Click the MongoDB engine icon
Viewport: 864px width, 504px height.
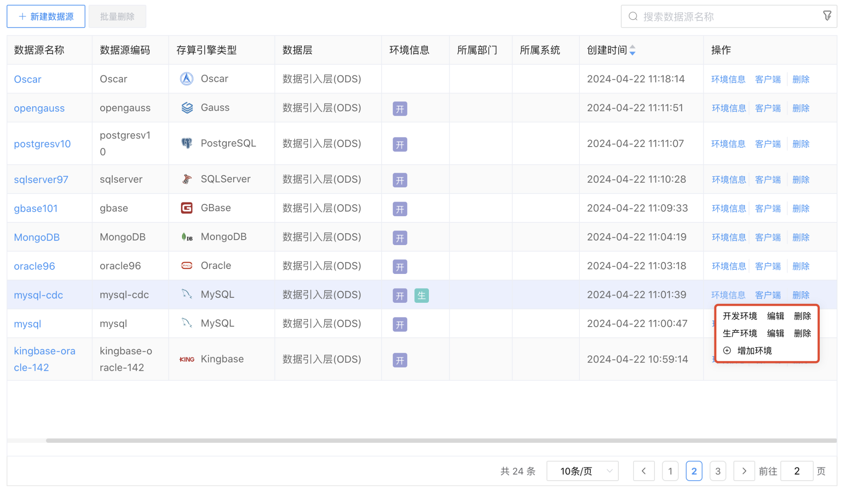187,237
